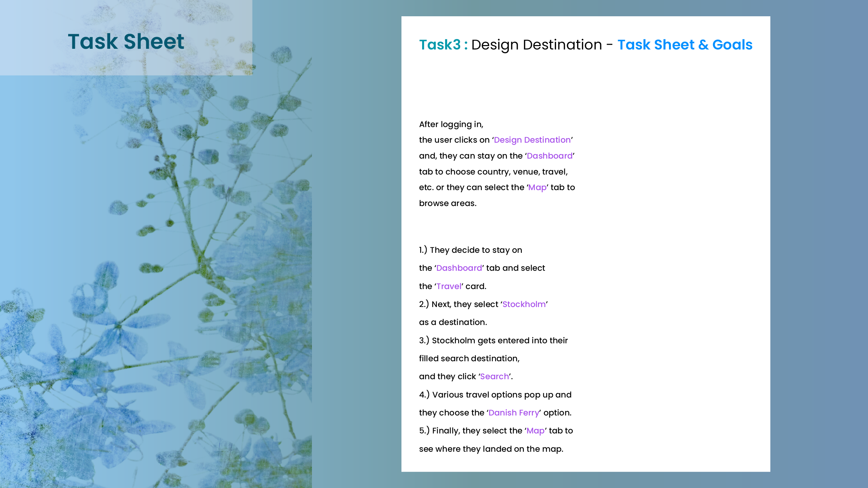The image size is (868, 488).
Task: Select the 'Danish Ferry' option link
Action: click(514, 413)
